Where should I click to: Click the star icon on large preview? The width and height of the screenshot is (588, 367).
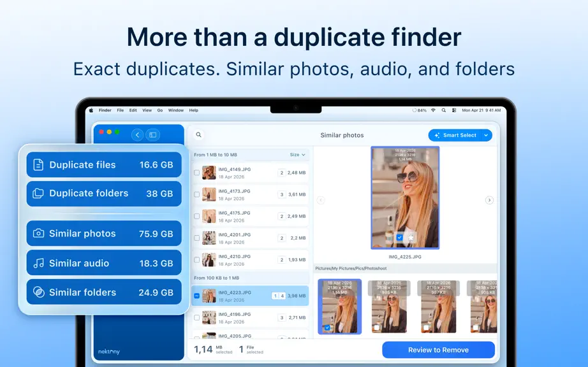pyautogui.click(x=411, y=238)
